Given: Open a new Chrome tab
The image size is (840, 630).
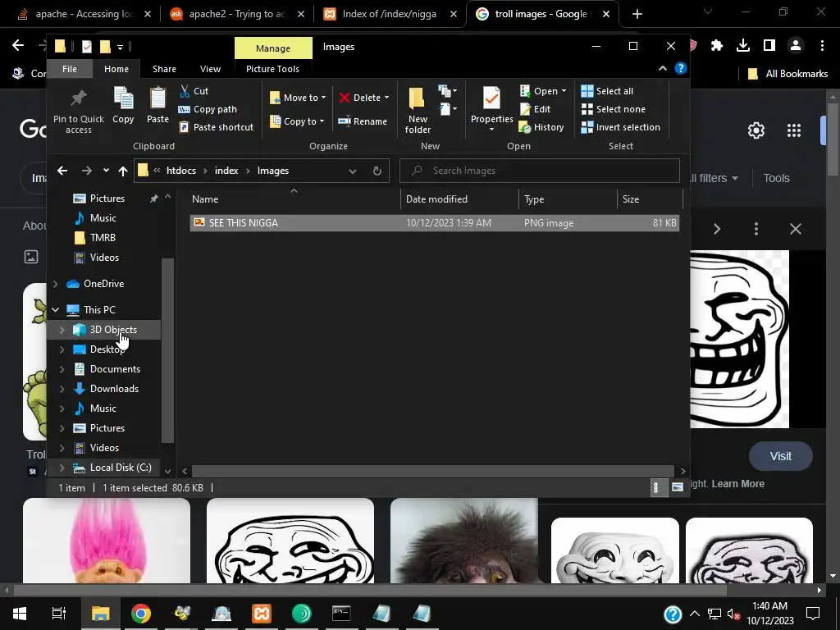Looking at the screenshot, I should (637, 14).
